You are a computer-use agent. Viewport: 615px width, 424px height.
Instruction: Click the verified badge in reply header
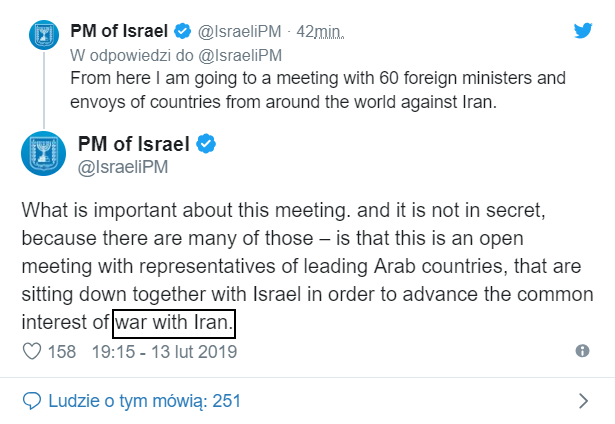182,31
